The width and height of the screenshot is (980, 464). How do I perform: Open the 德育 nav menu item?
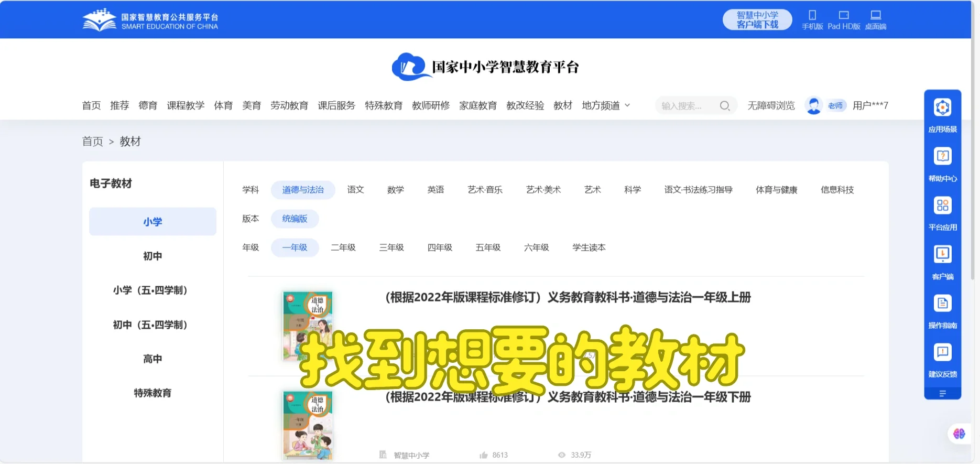(148, 106)
